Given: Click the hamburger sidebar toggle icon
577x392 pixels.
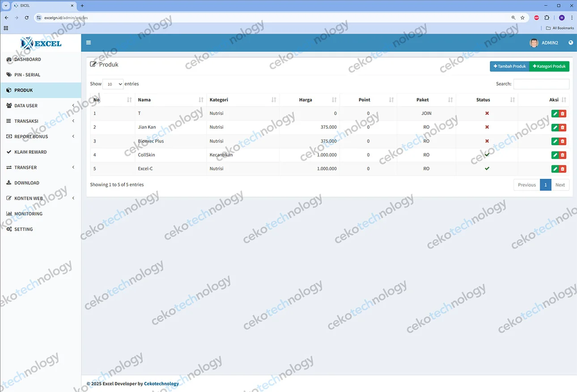Looking at the screenshot, I should (89, 43).
